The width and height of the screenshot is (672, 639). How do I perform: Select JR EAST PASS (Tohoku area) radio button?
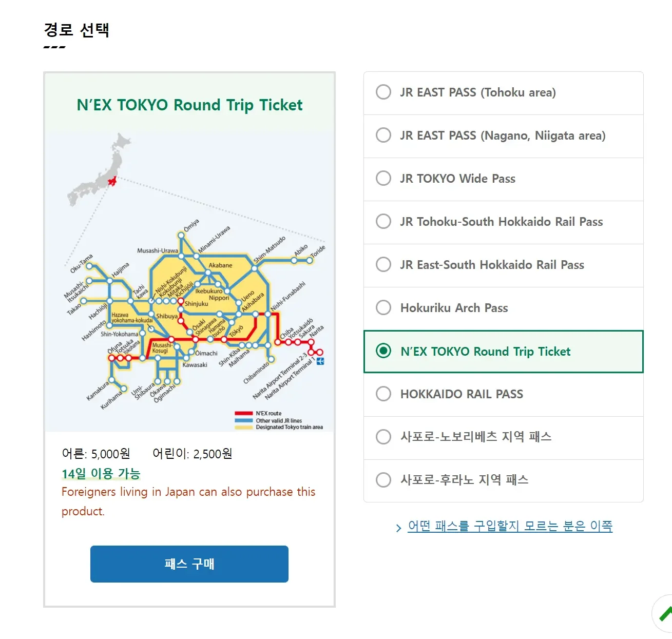tap(383, 92)
